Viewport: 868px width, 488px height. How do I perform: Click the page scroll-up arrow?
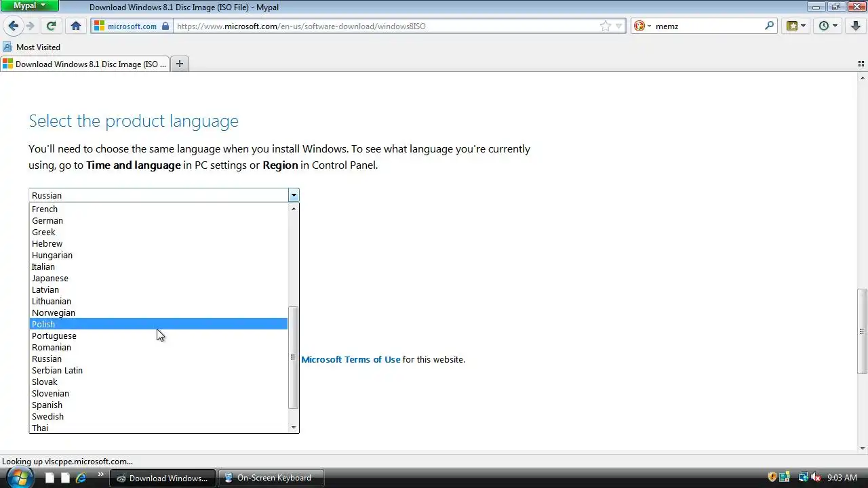862,79
